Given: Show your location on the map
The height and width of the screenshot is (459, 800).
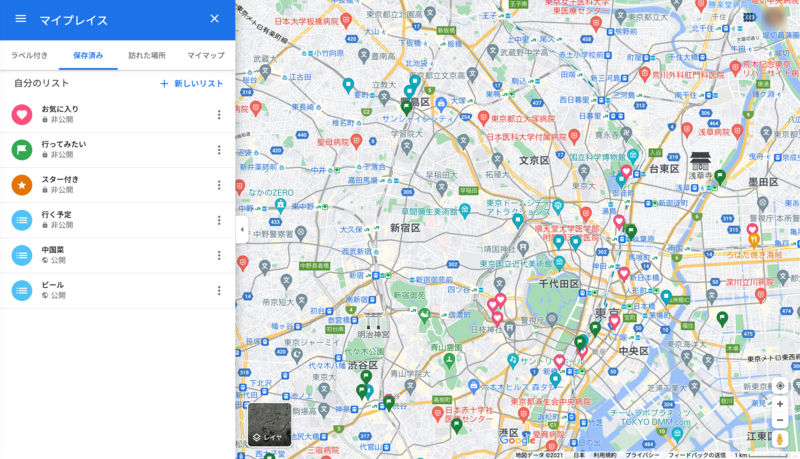Looking at the screenshot, I should tap(780, 386).
